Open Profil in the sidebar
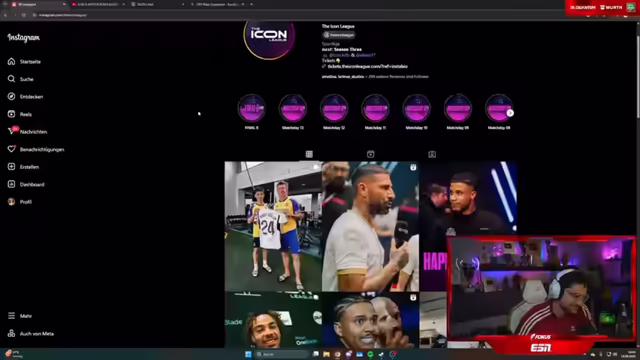The height and width of the screenshot is (360, 640). pyautogui.click(x=19, y=202)
